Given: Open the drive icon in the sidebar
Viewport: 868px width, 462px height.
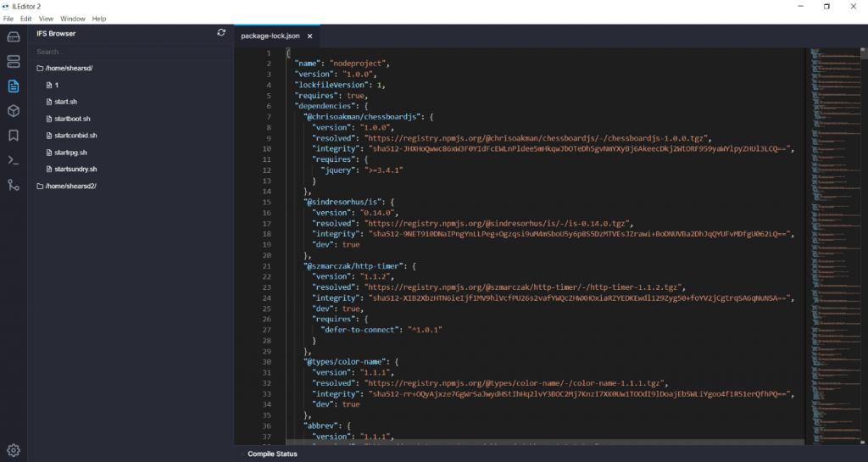Looking at the screenshot, I should click(13, 36).
